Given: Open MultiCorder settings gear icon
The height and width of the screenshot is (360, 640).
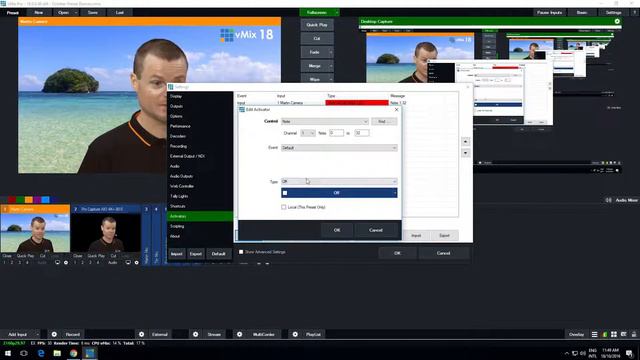Looking at the screenshot, I should 240,334.
